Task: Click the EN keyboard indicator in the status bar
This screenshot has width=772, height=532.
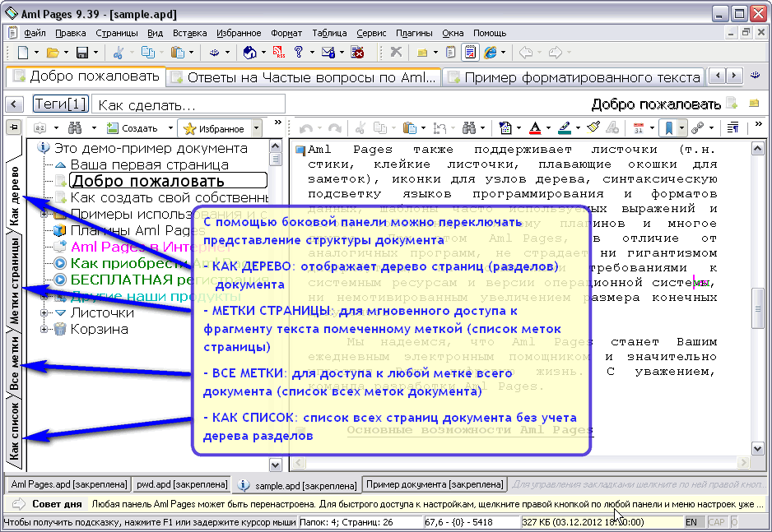Action: 691,521
